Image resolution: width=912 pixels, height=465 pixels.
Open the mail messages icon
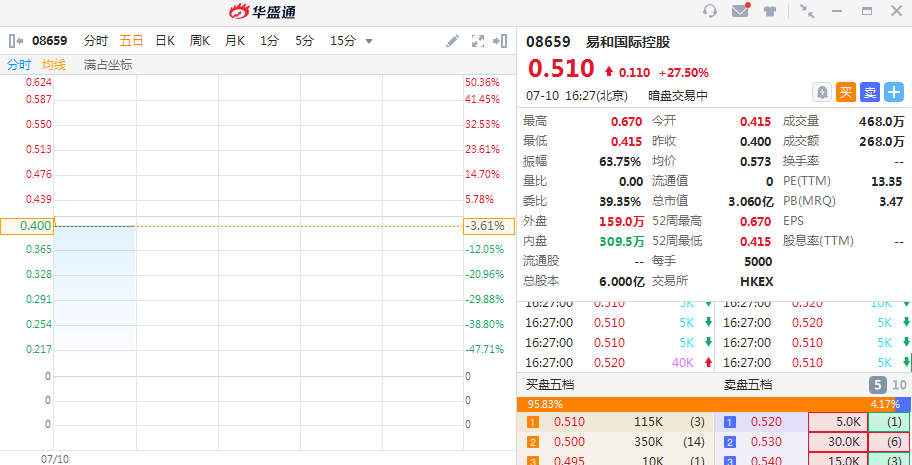click(x=740, y=10)
